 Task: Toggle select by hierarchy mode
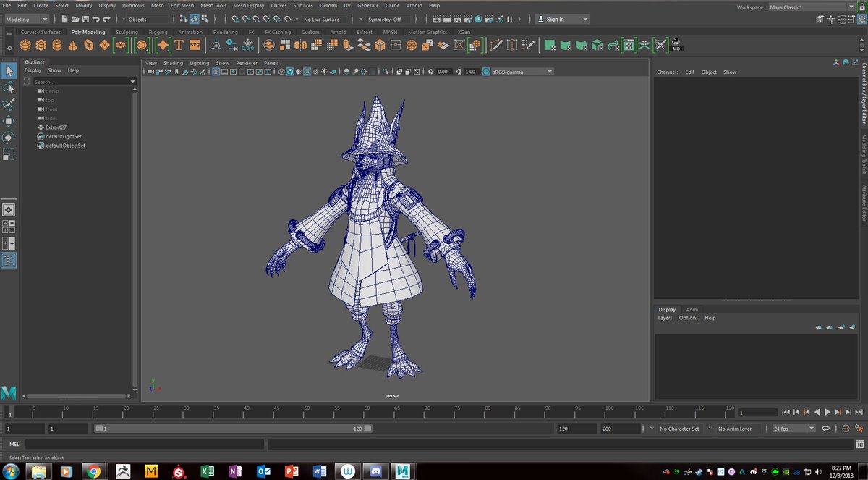[184, 19]
